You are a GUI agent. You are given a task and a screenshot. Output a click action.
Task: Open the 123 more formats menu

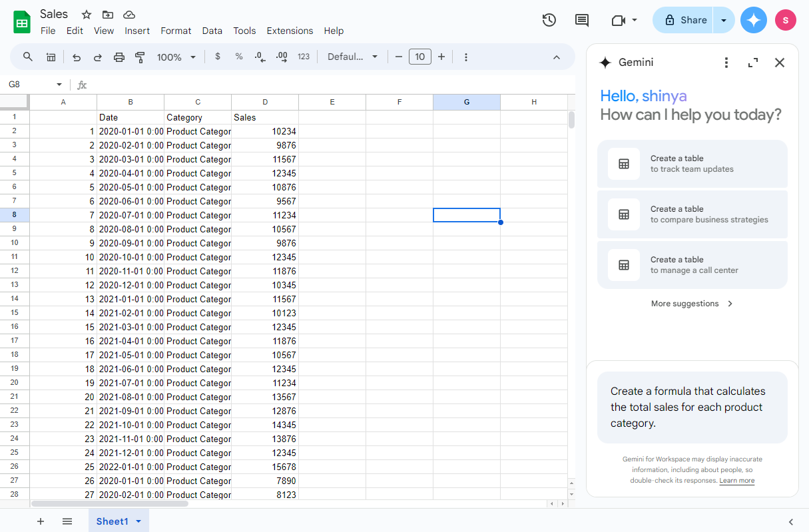(x=304, y=57)
